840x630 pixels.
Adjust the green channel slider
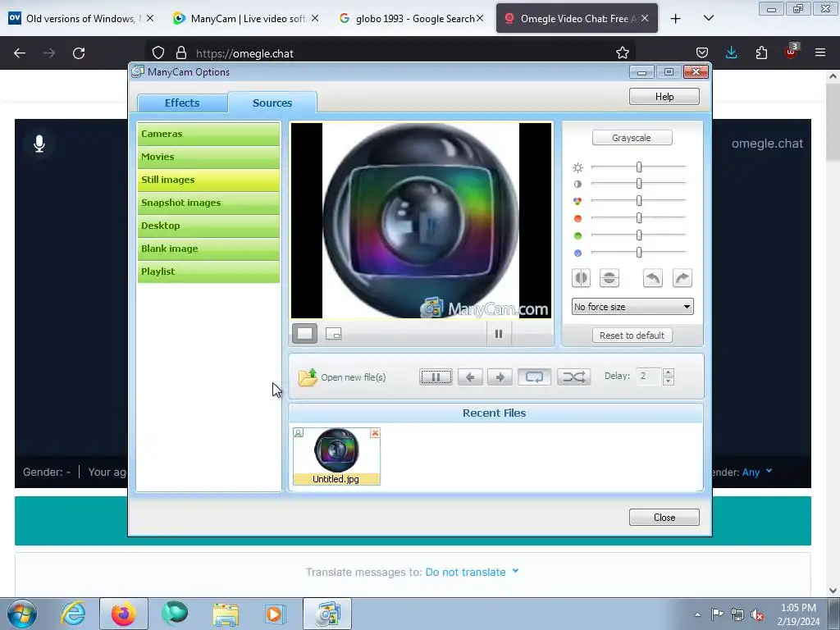tap(638, 235)
